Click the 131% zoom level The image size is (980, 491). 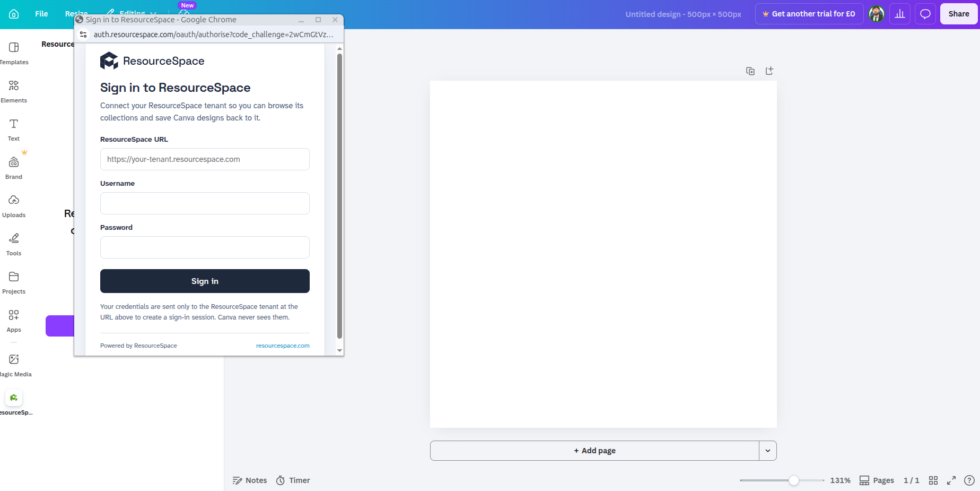pos(840,480)
